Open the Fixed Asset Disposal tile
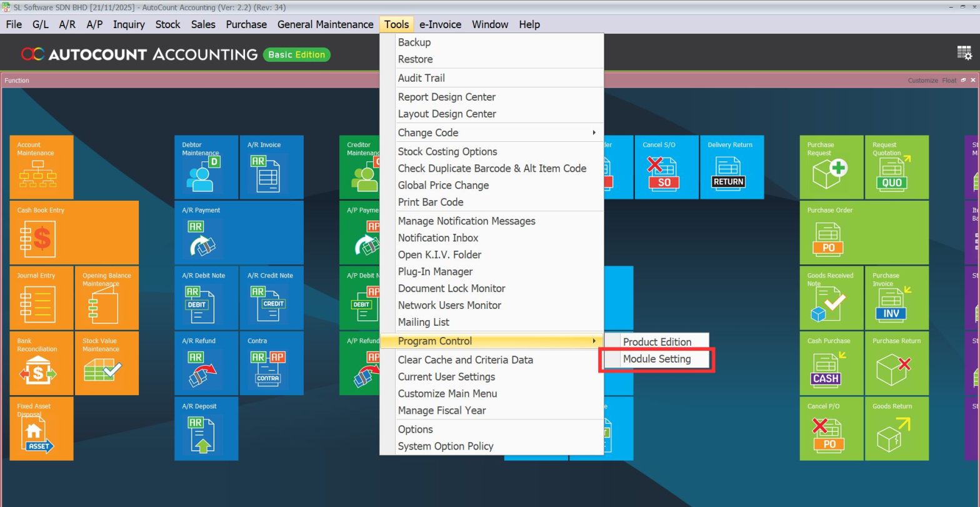Screen dimensions: 980x507 pyautogui.click(x=41, y=428)
